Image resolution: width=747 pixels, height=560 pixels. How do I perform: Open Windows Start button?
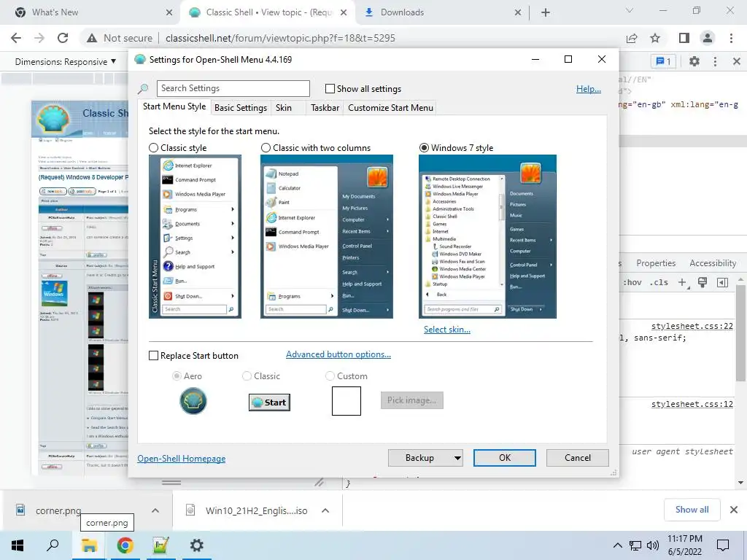click(18, 545)
